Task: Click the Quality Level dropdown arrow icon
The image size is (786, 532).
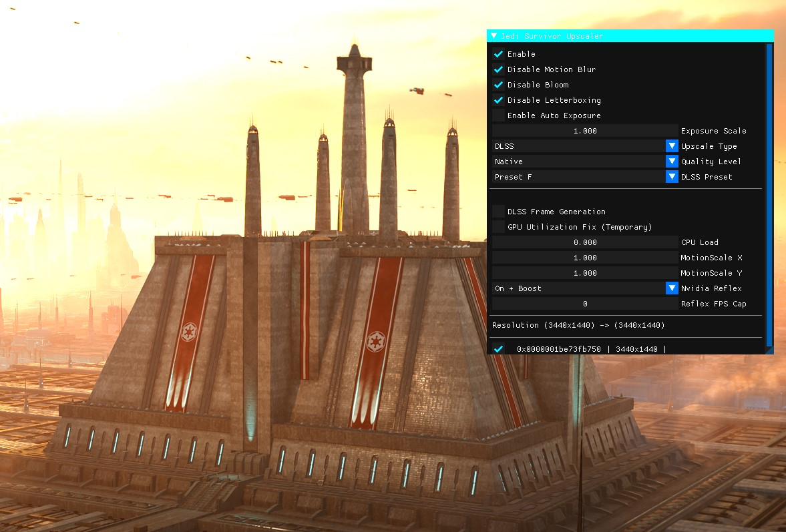Action: coord(671,161)
